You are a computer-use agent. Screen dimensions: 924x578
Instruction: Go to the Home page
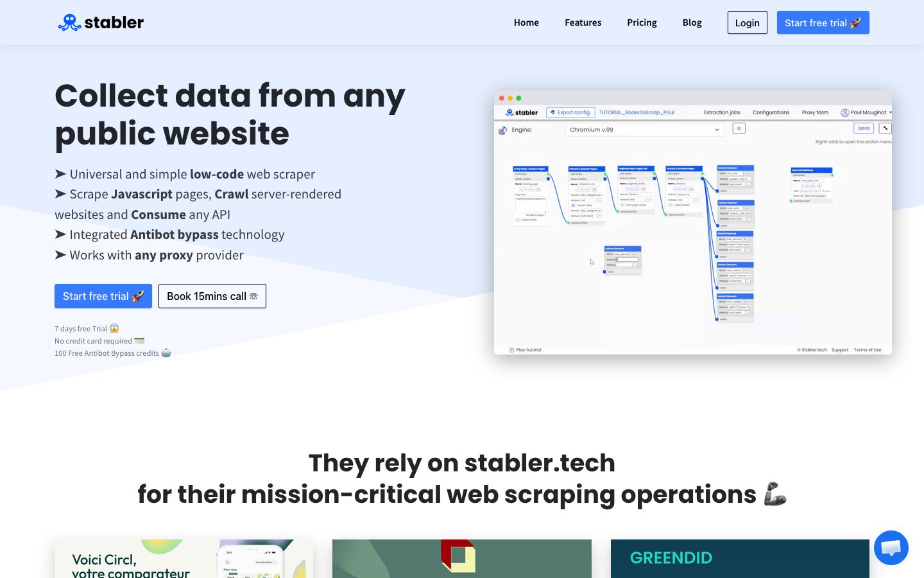click(526, 22)
